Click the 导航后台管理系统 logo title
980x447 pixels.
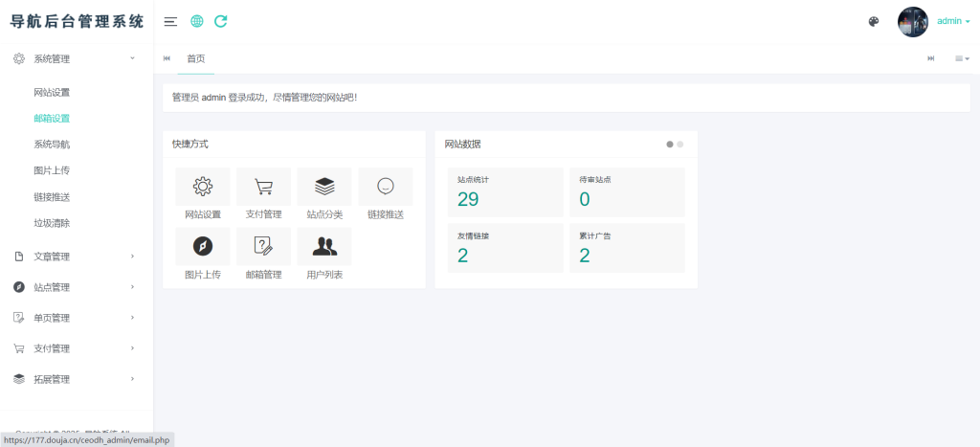77,22
